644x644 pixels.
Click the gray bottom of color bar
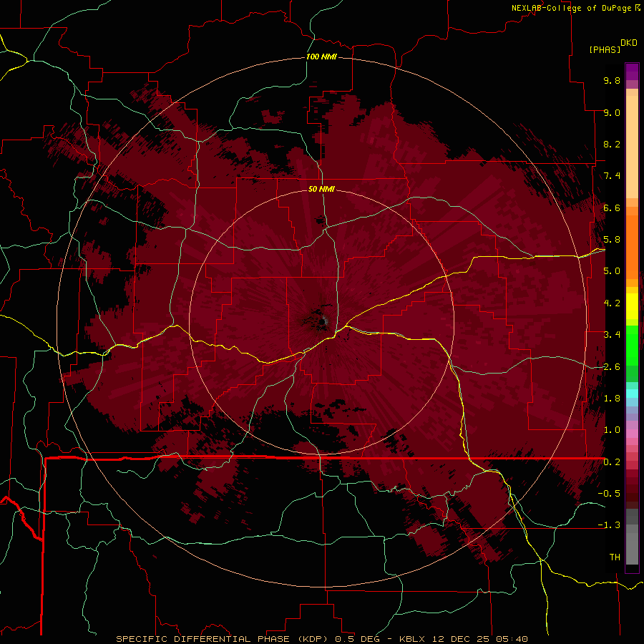pyautogui.click(x=632, y=546)
